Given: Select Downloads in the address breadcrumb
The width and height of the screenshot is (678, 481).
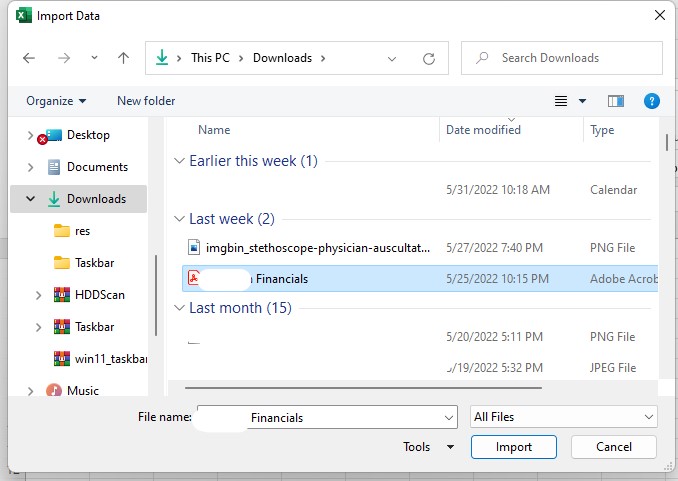Looking at the screenshot, I should click(282, 58).
